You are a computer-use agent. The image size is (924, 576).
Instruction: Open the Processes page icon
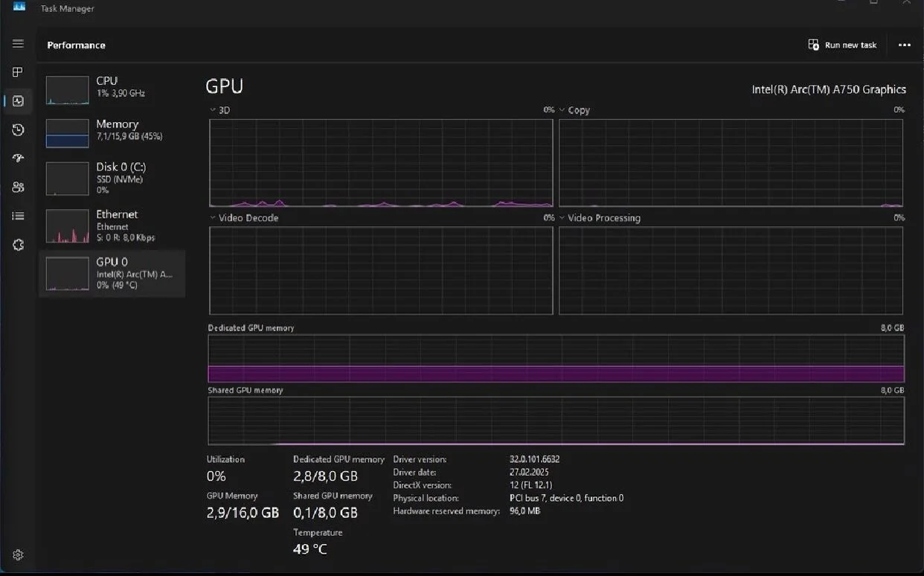[x=18, y=72]
